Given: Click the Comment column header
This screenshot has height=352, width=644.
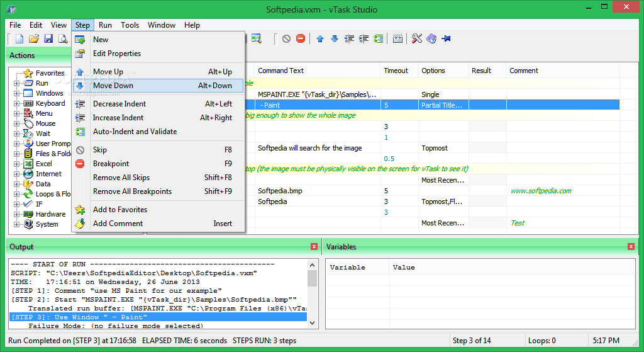Looking at the screenshot, I should [563, 71].
